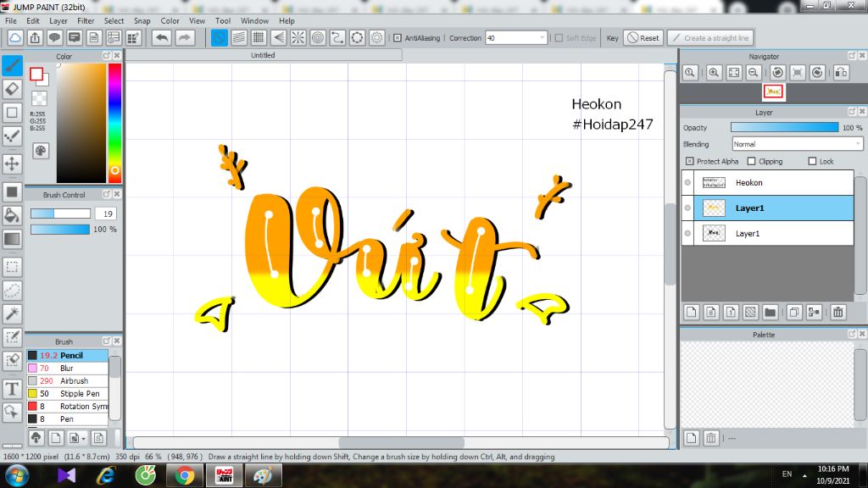Open Windows Start menu
The image size is (868, 488).
[17, 475]
